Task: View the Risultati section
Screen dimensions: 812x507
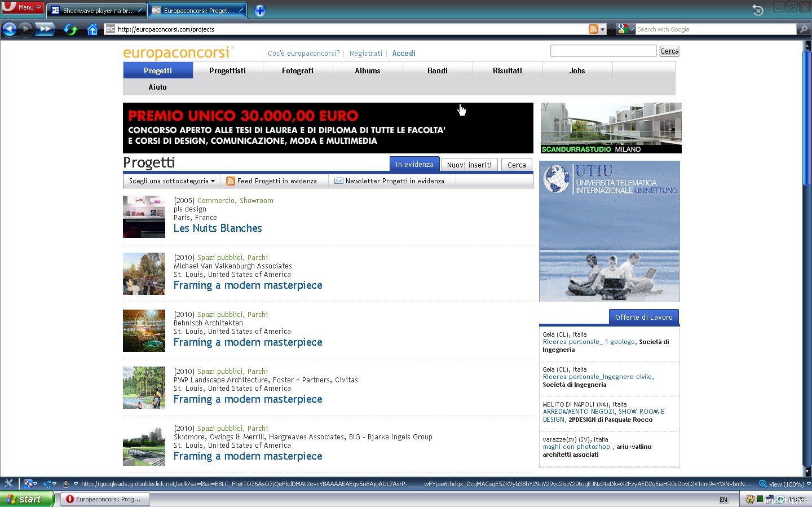Action: click(507, 70)
